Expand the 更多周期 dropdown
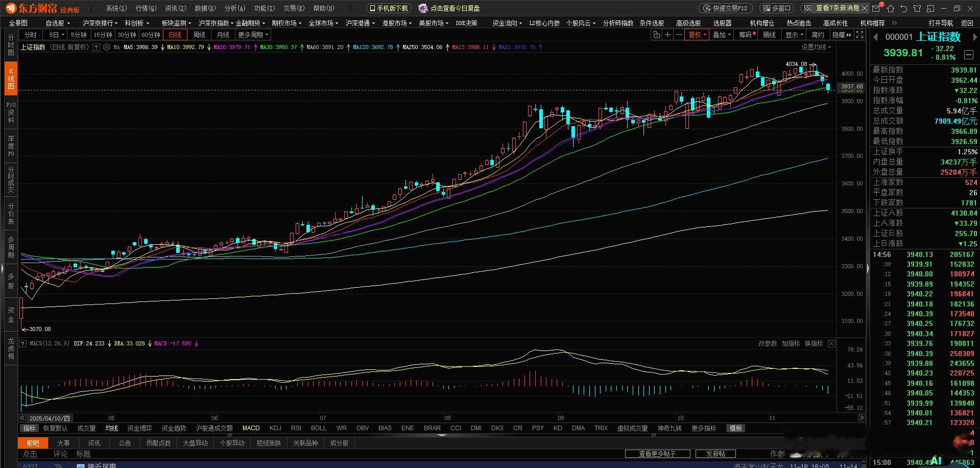This screenshot has height=468, width=980. tap(253, 35)
